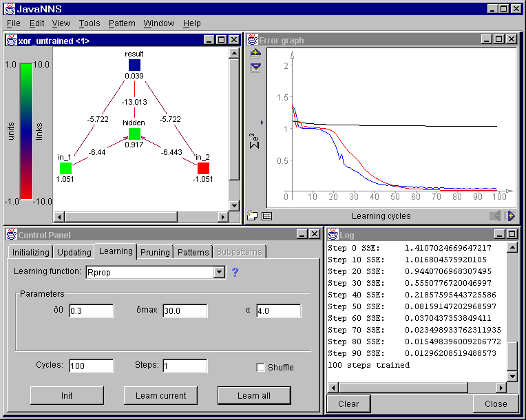The image size is (526, 420).
Task: Click the units/links color scale bar
Action: pyautogui.click(x=25, y=131)
